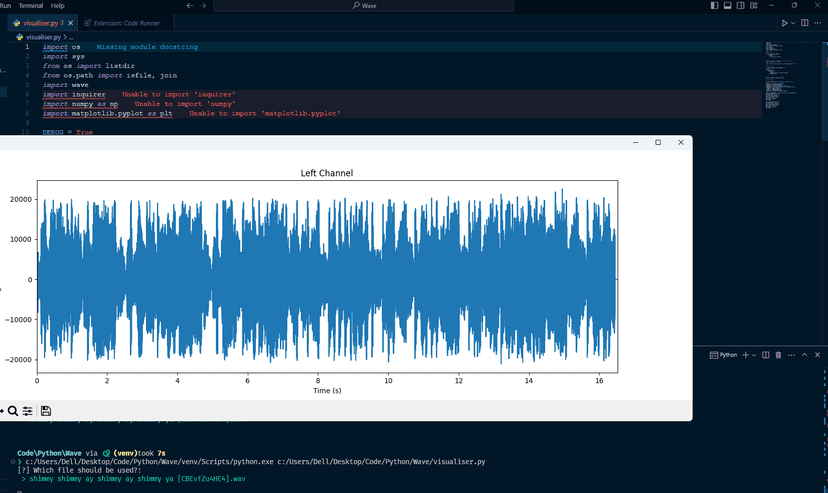Create a new terminal with the plus icon

(x=746, y=355)
